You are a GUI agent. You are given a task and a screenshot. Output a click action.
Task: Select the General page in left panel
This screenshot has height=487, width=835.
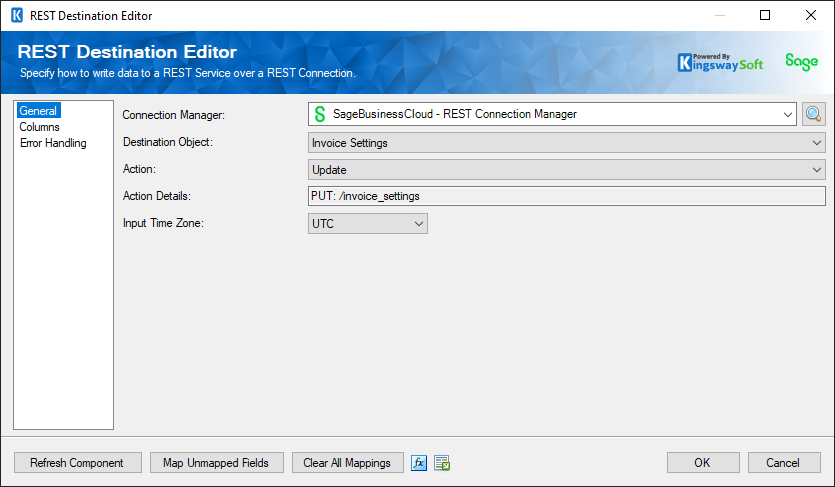coord(38,111)
